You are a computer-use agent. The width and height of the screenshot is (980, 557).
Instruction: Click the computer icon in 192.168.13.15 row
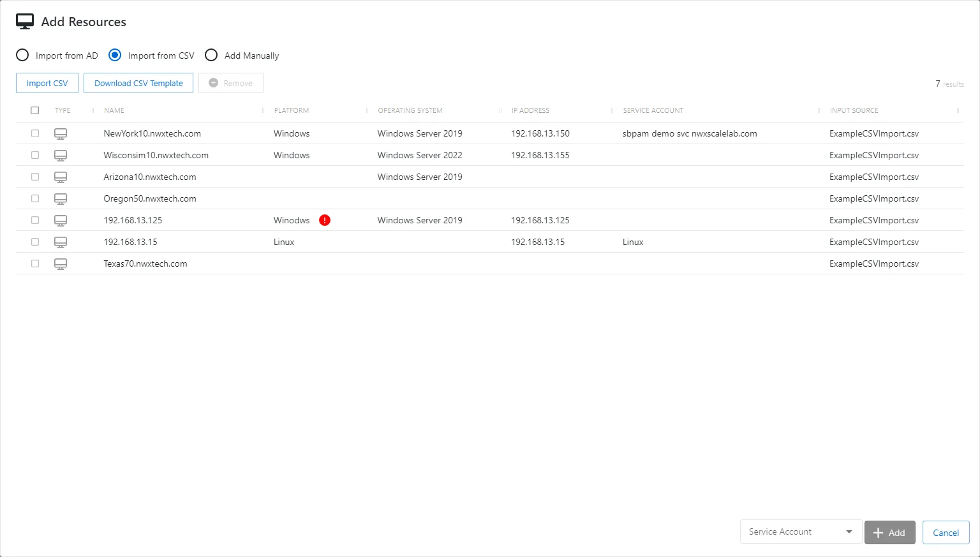coord(61,242)
